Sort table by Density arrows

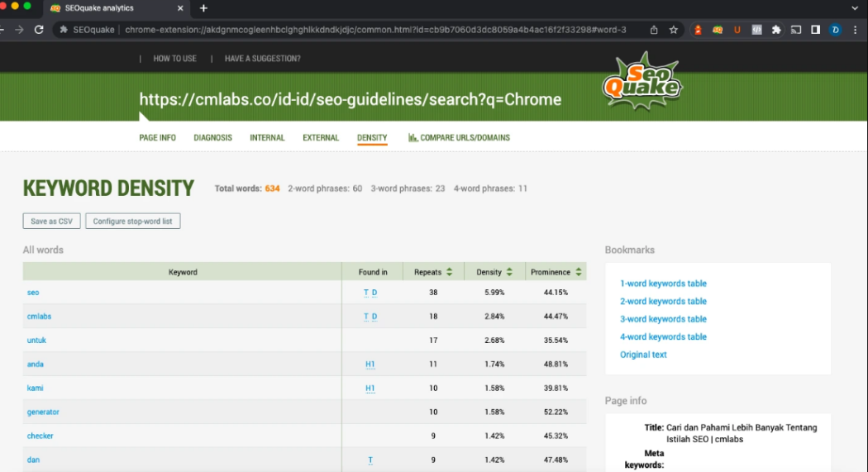point(509,272)
